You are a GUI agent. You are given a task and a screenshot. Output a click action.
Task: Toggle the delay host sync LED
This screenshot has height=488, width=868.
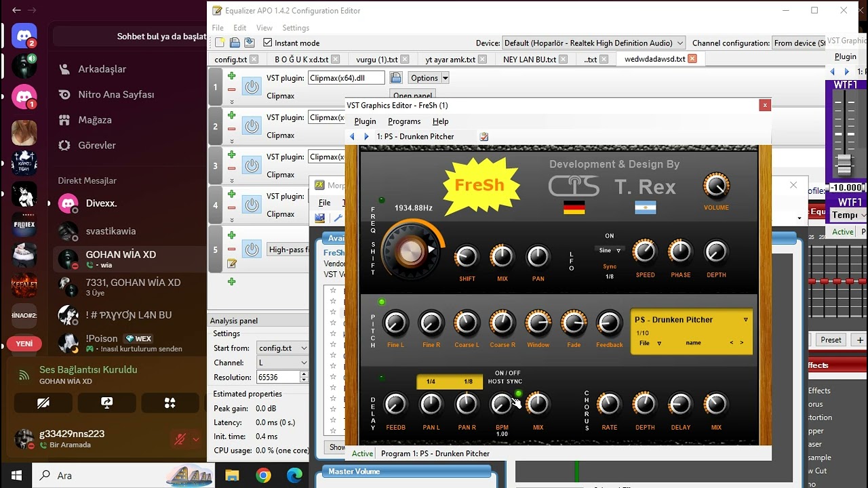519,393
